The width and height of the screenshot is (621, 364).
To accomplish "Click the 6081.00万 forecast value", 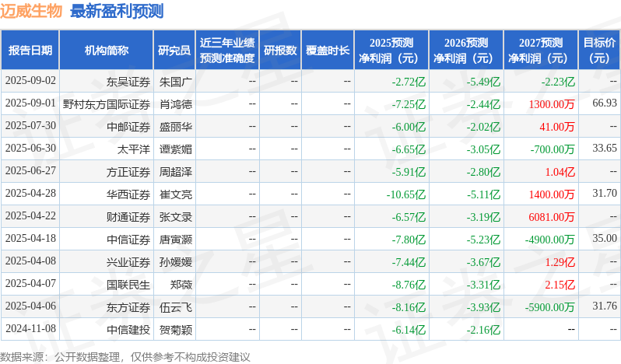I will click(x=552, y=217).
